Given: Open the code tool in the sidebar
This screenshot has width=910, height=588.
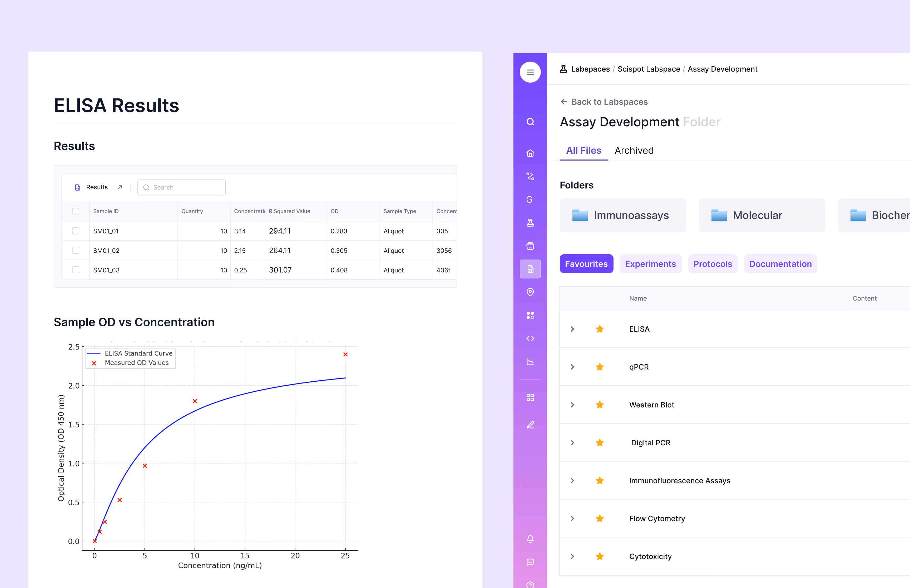Looking at the screenshot, I should [530, 338].
